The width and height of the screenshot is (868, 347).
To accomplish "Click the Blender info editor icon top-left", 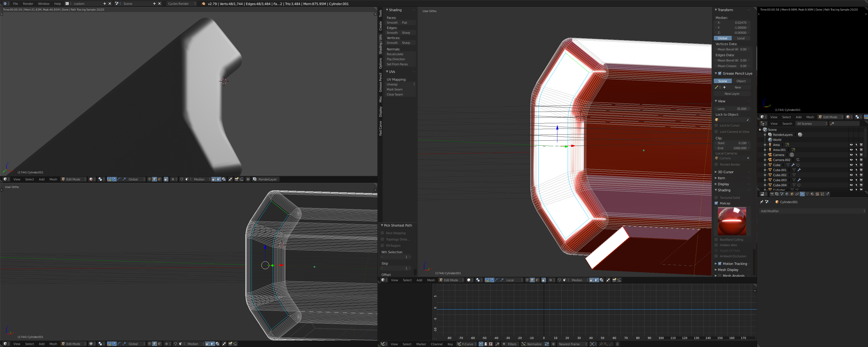I will tap(5, 3).
